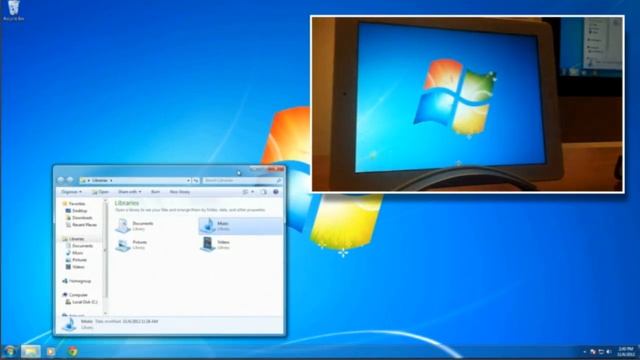The image size is (640, 360).
Task: Go back with the Explorer Back arrow
Action: [61, 180]
